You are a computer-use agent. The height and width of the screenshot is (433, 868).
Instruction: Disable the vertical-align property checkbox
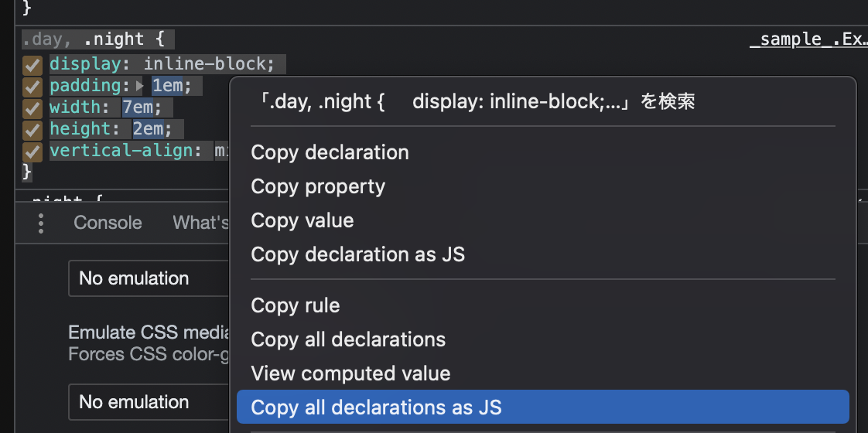coord(32,151)
